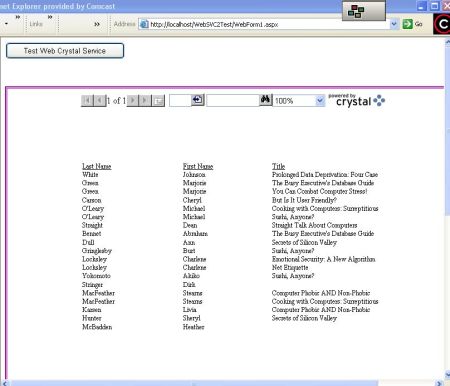
Task: Click first name Johnson
Action: coord(194,175)
